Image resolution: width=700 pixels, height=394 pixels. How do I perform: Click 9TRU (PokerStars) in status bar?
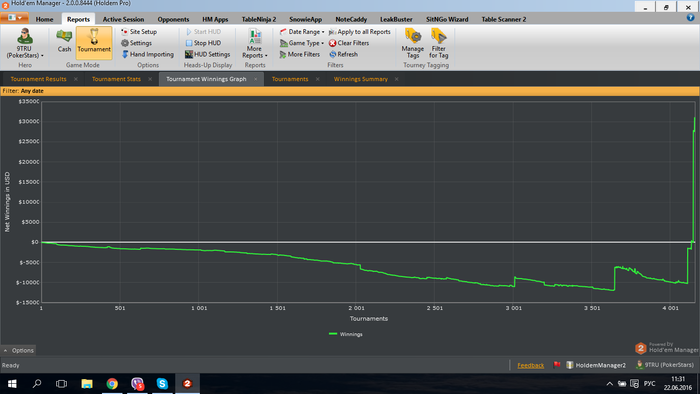click(665, 365)
